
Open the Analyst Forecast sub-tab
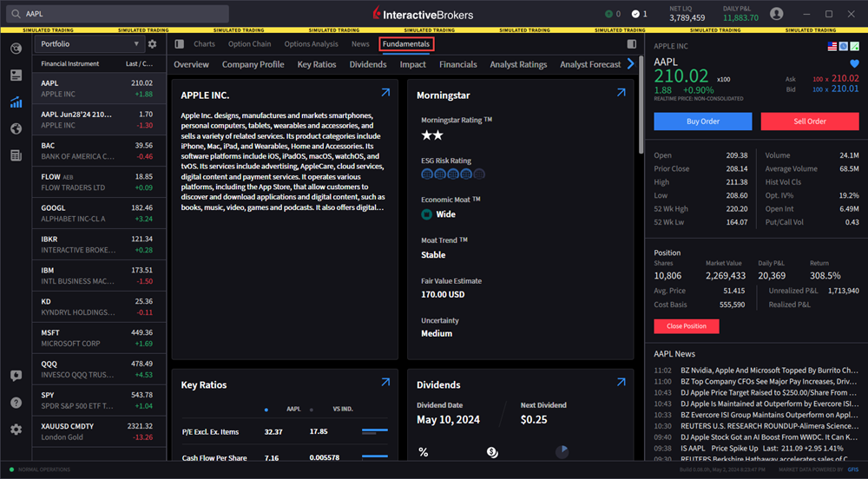click(590, 65)
